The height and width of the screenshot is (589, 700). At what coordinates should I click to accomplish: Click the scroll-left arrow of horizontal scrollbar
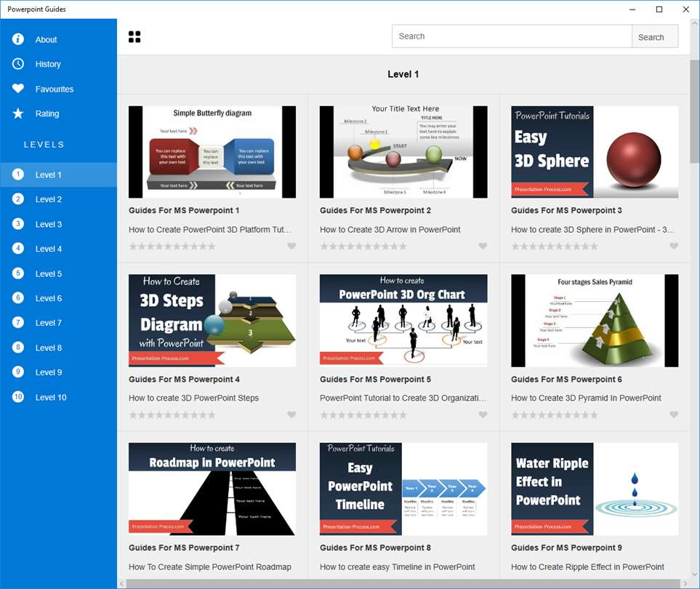(122, 584)
